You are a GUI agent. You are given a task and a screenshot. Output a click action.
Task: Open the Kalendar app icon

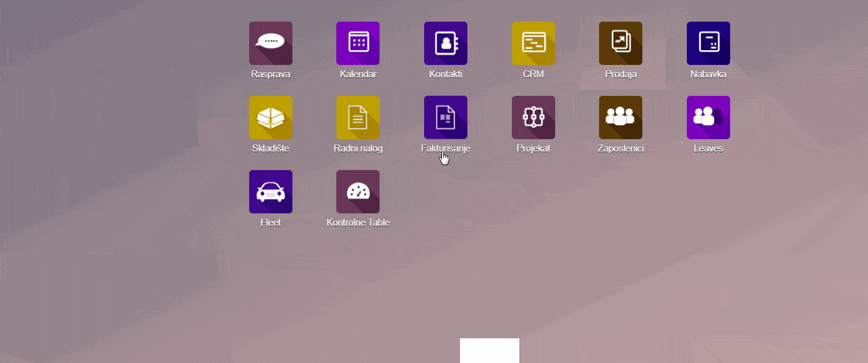[358, 43]
